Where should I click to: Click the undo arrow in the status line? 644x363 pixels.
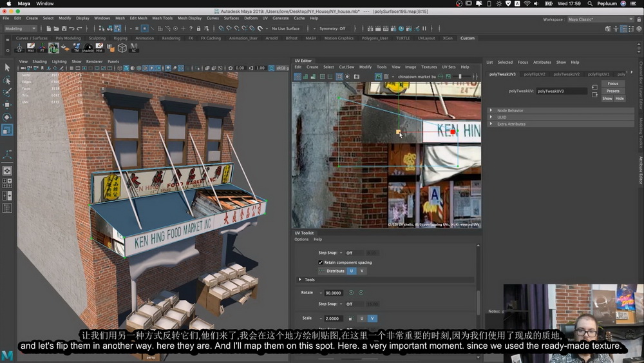[72, 28]
